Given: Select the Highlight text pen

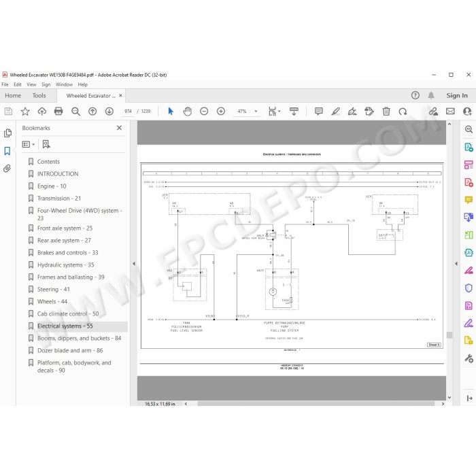Looking at the screenshot, I should (335, 112).
